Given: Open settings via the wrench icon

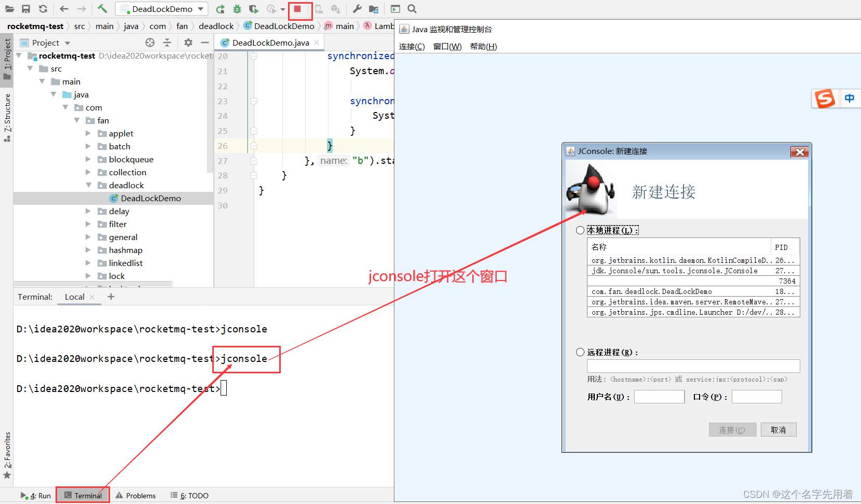Looking at the screenshot, I should pos(357,9).
